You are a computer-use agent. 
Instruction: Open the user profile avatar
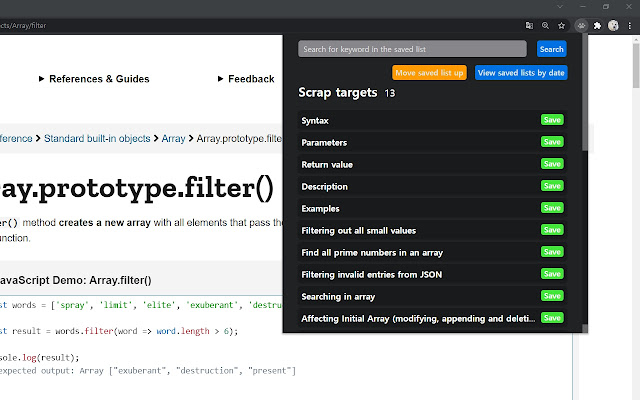[613, 26]
